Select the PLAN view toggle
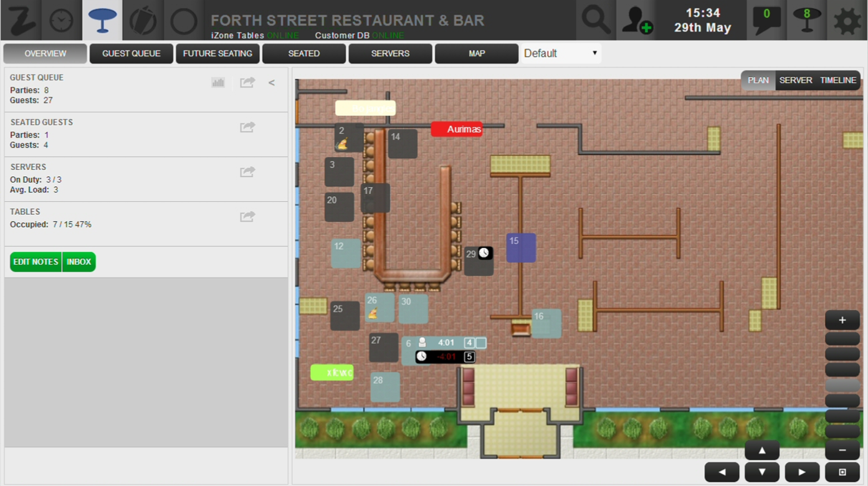This screenshot has height=486, width=868. coord(758,80)
